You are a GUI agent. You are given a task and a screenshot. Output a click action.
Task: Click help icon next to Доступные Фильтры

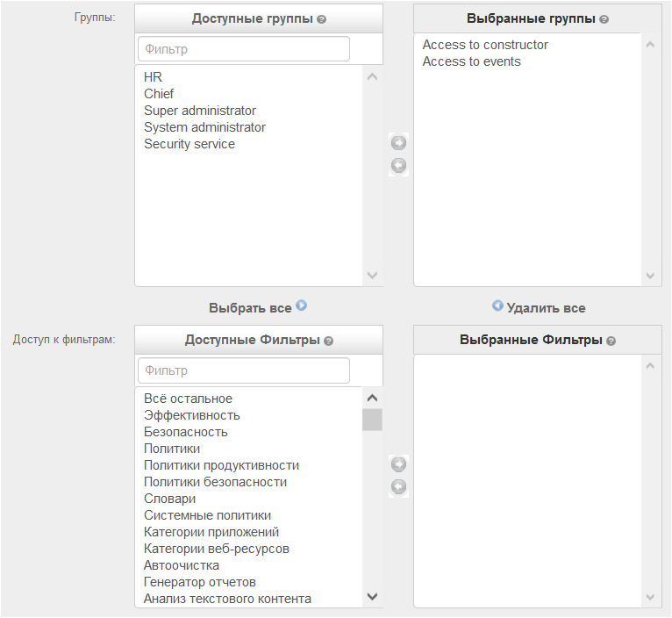click(329, 341)
